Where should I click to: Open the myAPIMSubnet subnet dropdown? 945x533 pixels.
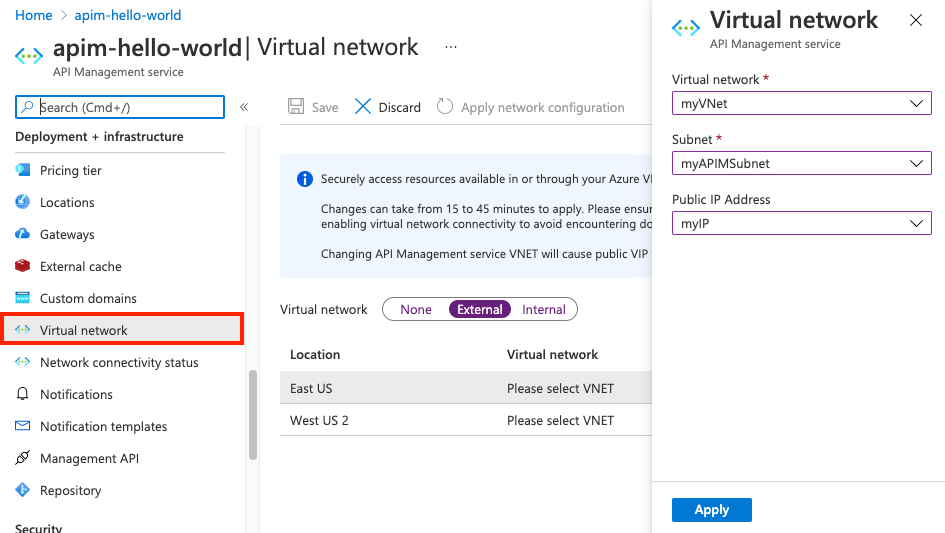(x=801, y=163)
